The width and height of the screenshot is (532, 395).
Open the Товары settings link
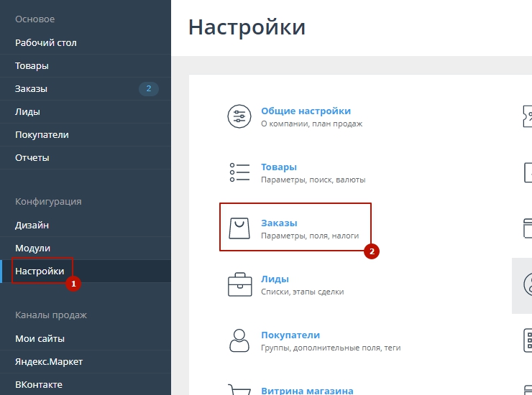279,167
